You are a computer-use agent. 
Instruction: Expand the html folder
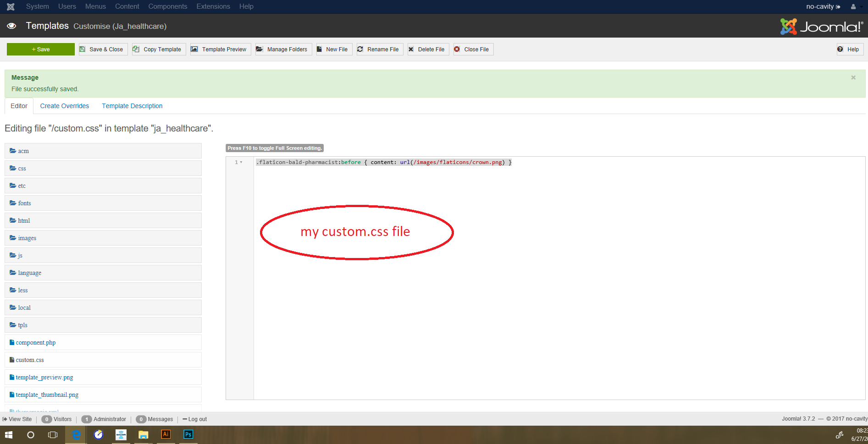(103, 220)
